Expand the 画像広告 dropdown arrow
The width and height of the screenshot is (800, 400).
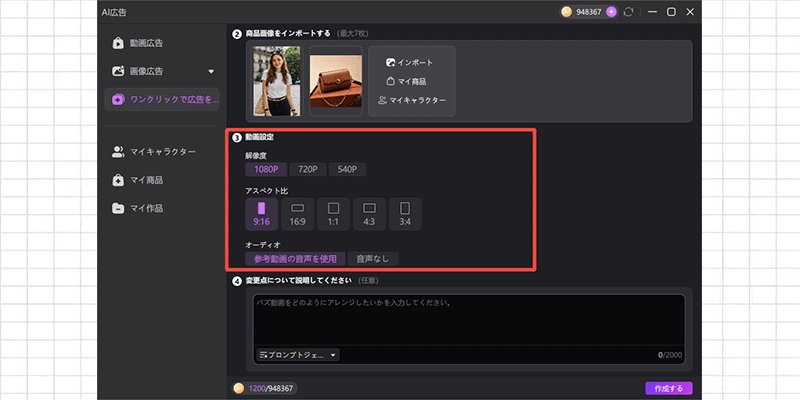point(211,72)
